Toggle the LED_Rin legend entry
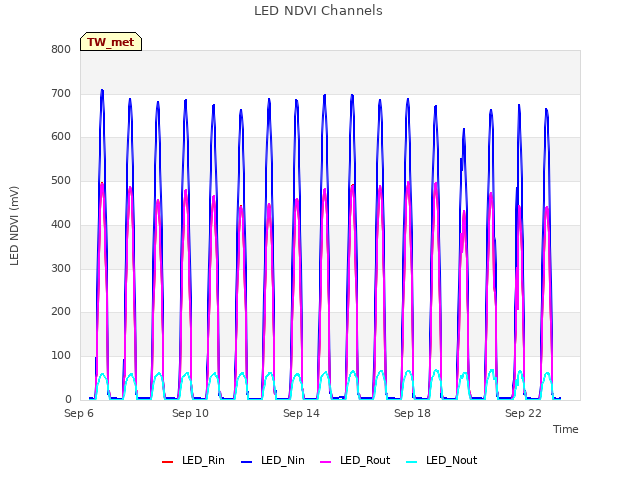Screen dimensions: 640x480 pos(193,460)
